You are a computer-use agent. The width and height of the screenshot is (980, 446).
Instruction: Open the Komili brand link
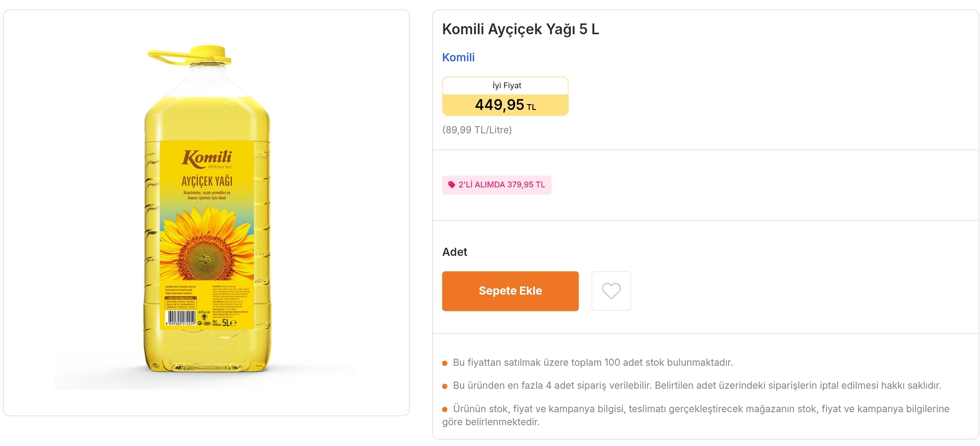[458, 57]
